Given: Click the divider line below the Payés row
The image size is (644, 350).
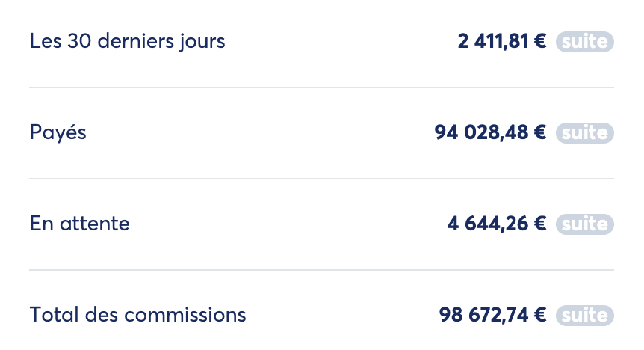Looking at the screenshot, I should tap(321, 179).
